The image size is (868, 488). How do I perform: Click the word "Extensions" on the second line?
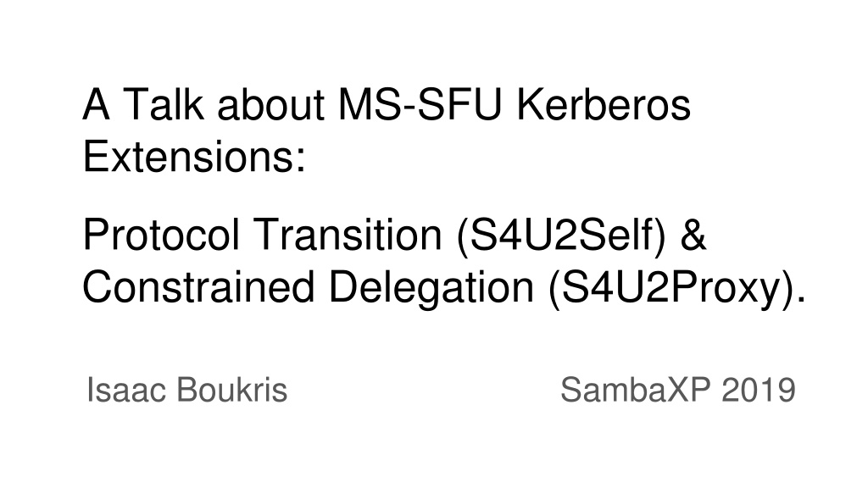point(188,156)
